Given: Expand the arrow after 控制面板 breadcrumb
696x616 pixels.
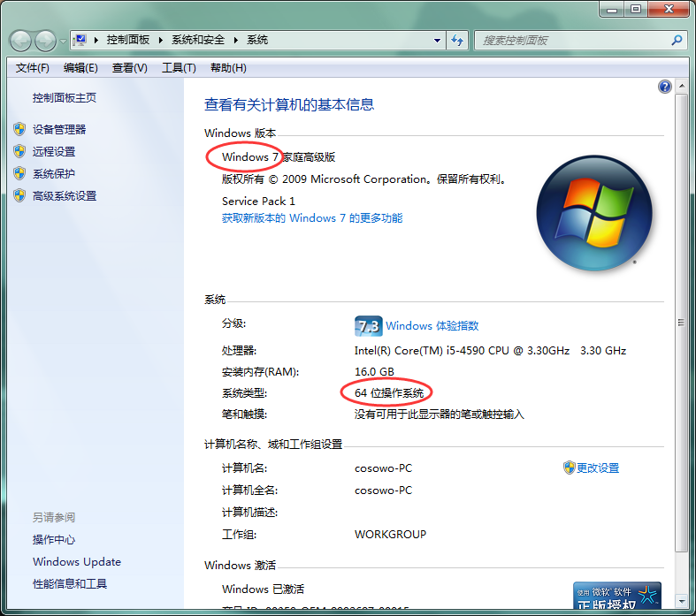Looking at the screenshot, I should (161, 41).
